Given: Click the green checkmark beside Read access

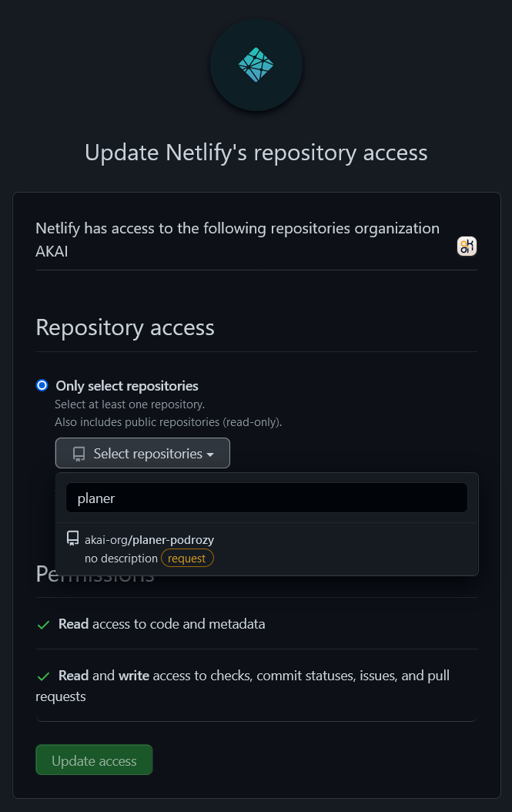Looking at the screenshot, I should [43, 624].
